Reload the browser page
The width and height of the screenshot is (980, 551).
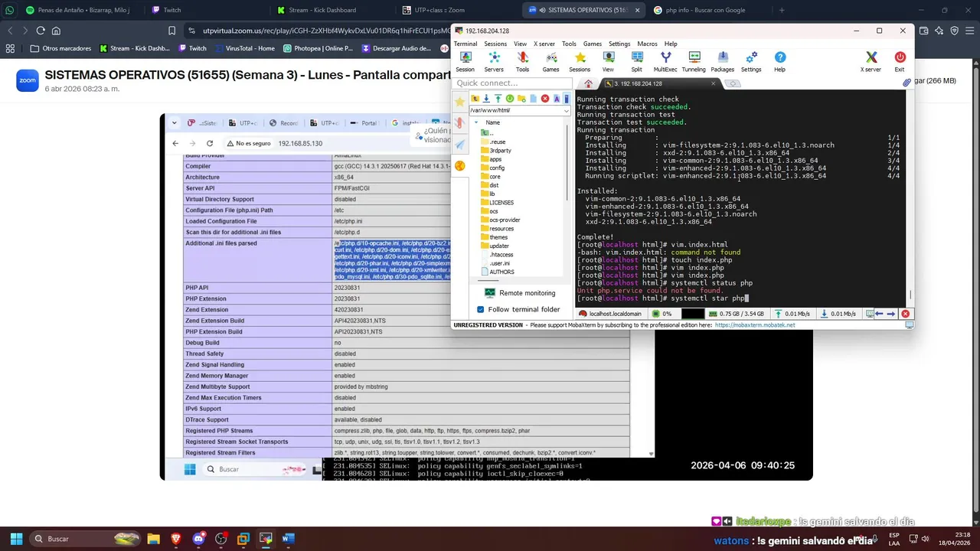[x=41, y=31]
